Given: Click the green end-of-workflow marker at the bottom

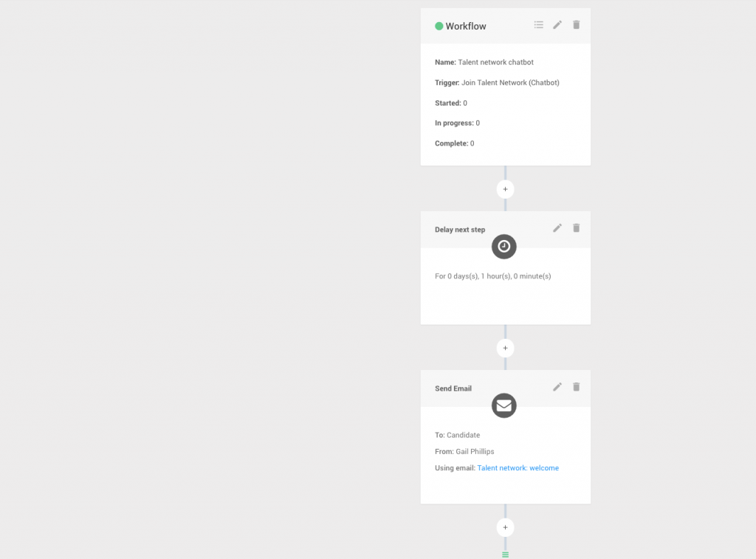Looking at the screenshot, I should click(505, 555).
